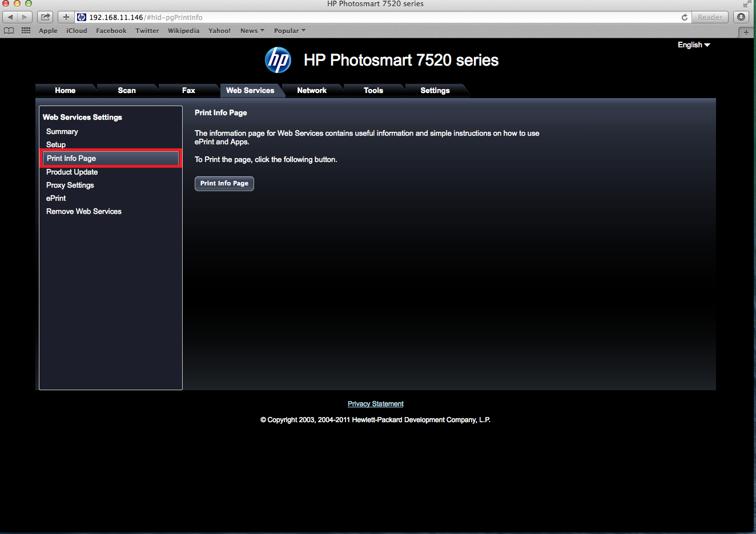This screenshot has height=534, width=756.
Task: Go forward with the Safari forward arrow
Action: coord(25,17)
